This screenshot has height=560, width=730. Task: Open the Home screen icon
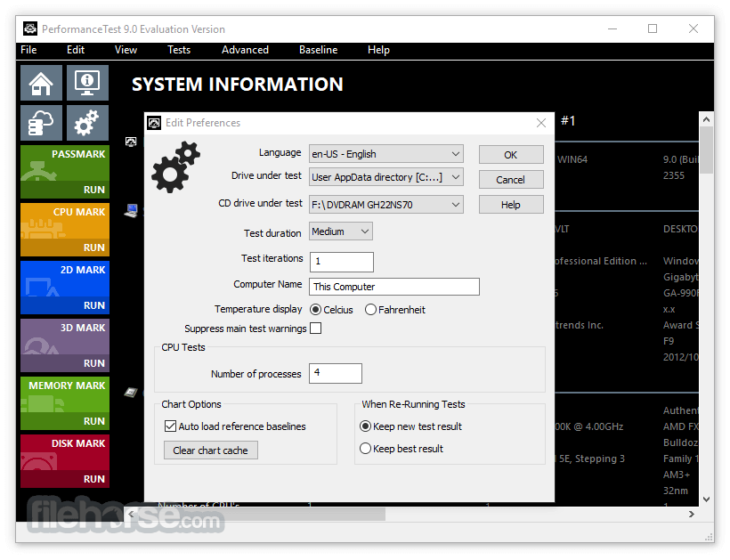tap(41, 83)
